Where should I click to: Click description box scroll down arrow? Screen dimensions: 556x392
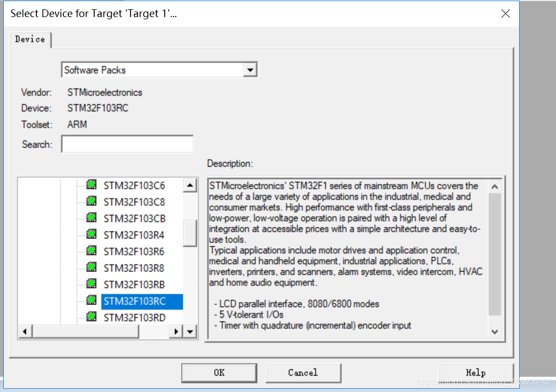tap(495, 331)
